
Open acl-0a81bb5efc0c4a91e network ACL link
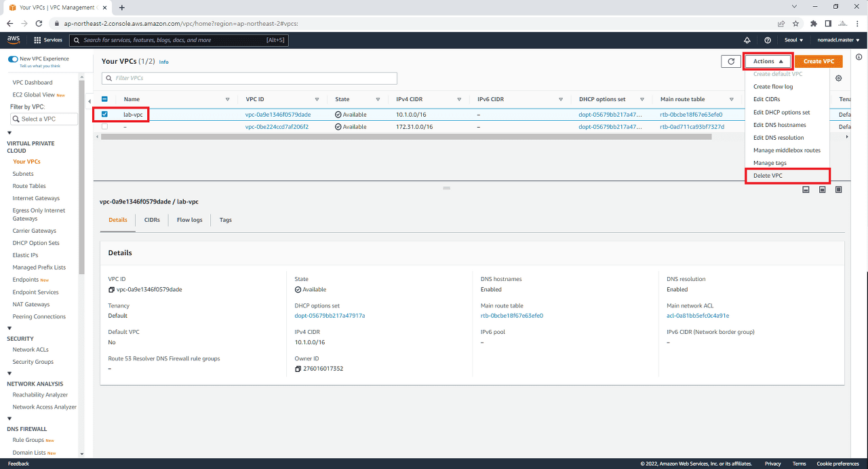click(698, 316)
